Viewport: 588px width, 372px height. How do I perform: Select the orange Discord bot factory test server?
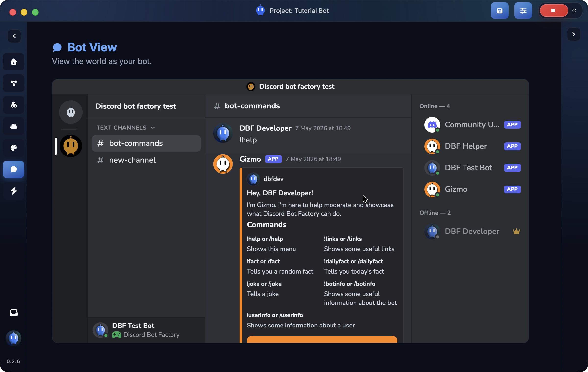(x=71, y=146)
